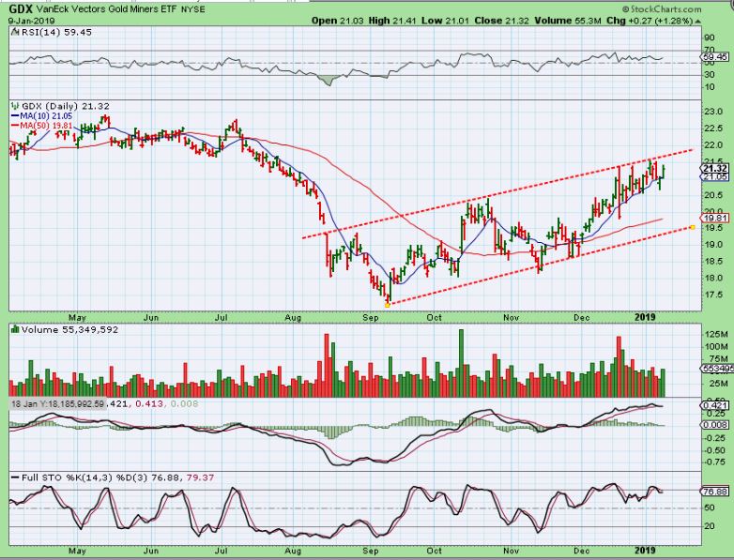Image resolution: width=734 pixels, height=560 pixels.
Task: Click the tallest green October volume bar
Action: (461, 363)
